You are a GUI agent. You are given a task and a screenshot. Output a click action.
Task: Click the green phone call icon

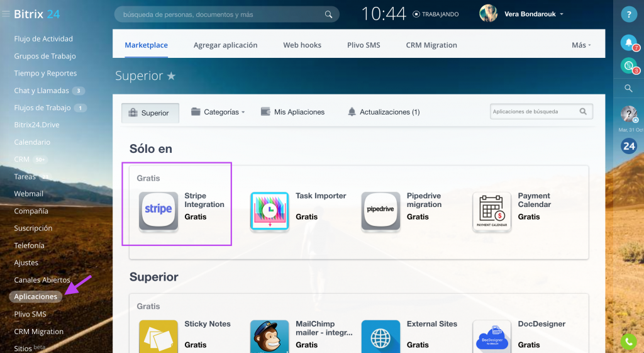pos(628,342)
